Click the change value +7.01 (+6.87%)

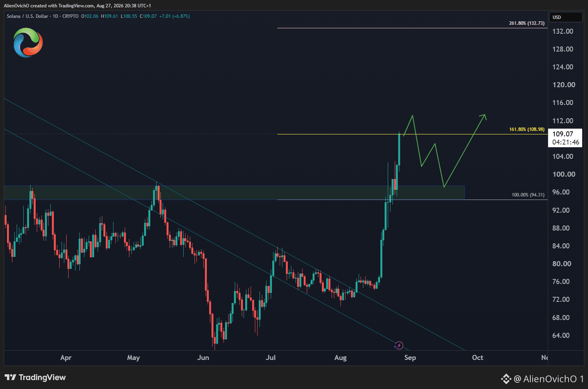(x=175, y=16)
